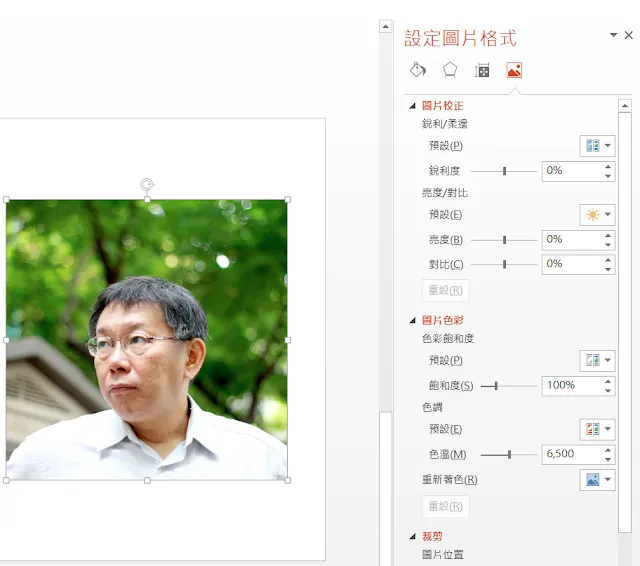This screenshot has width=640, height=566.
Task: Click 重設 button under 圖片色彩
Action: pyautogui.click(x=445, y=506)
